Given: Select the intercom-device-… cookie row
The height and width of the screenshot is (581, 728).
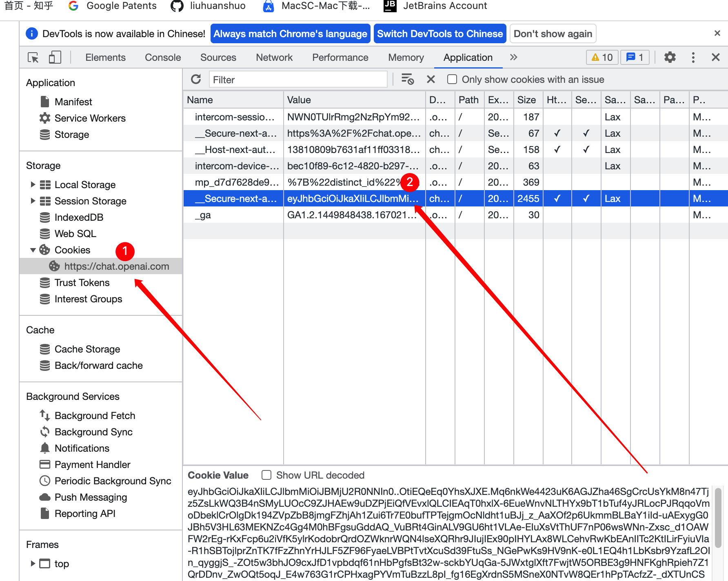Looking at the screenshot, I should point(455,166).
